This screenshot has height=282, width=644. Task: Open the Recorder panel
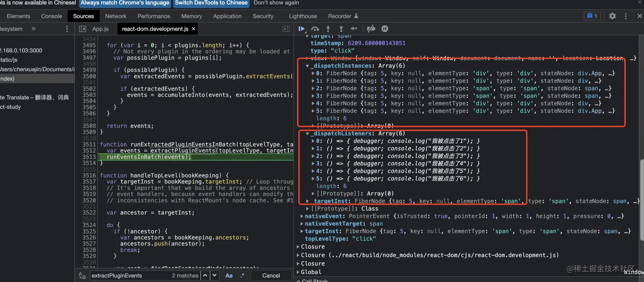[x=343, y=16]
